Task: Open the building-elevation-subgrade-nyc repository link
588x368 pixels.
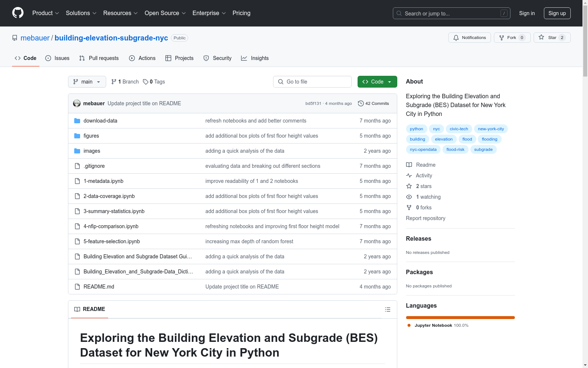Action: (111, 38)
